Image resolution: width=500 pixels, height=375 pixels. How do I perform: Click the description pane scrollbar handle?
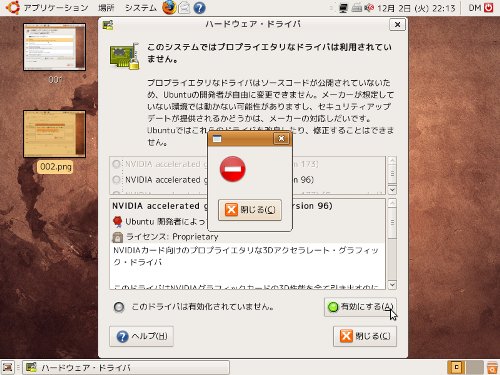392,223
